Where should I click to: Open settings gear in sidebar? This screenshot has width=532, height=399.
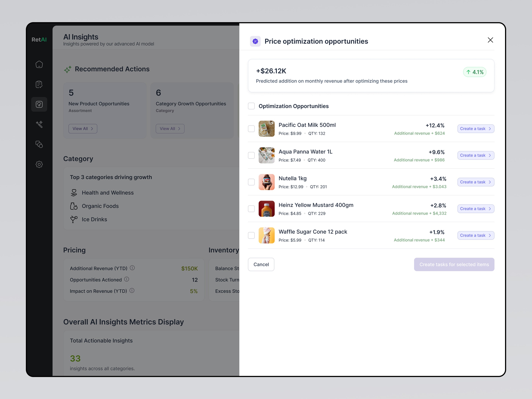point(39,165)
